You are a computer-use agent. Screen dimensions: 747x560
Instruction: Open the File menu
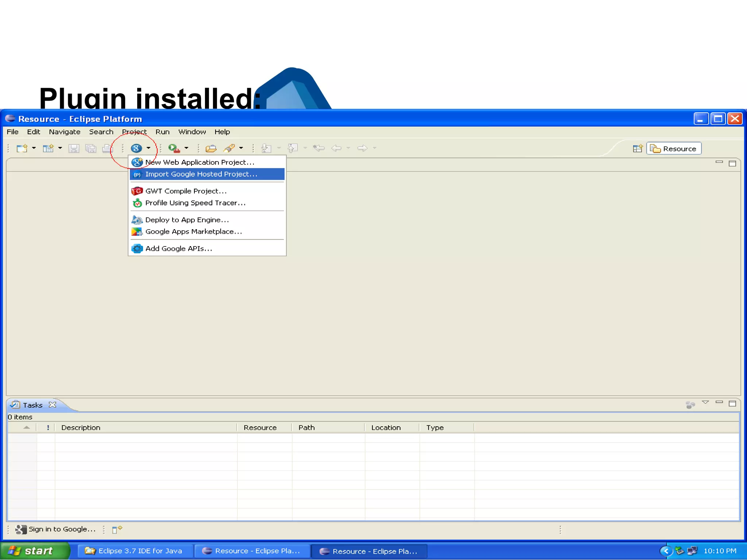tap(12, 132)
